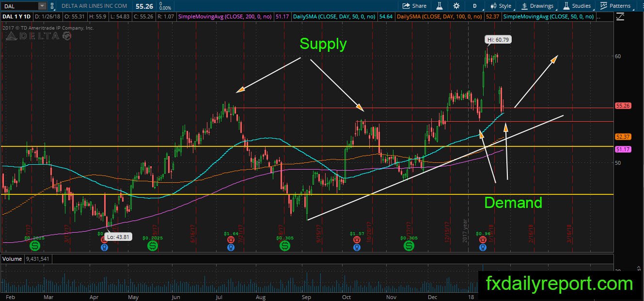Click the DELTA AIR LINES INC COM name
Screen dimensions: 644x301
coord(94,6)
